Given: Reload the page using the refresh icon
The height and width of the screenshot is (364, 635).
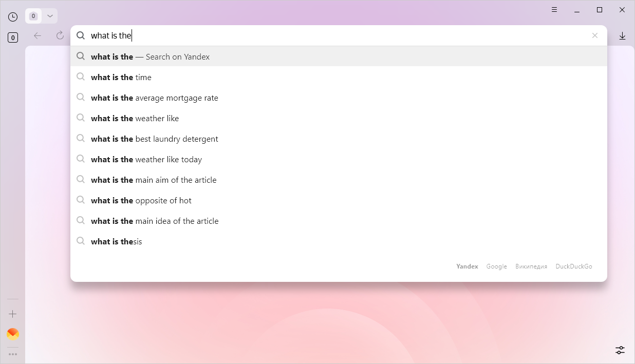Looking at the screenshot, I should click(60, 35).
